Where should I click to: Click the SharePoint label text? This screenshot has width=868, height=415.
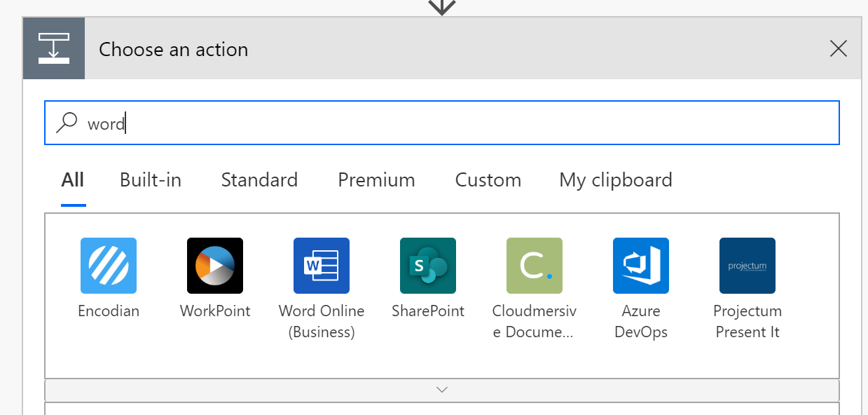[428, 311]
